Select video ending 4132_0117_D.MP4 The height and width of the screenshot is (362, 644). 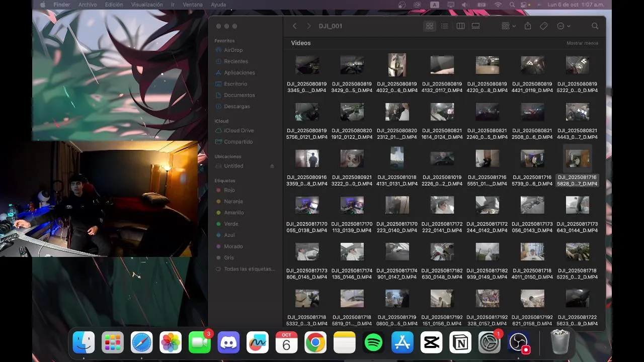[442, 65]
